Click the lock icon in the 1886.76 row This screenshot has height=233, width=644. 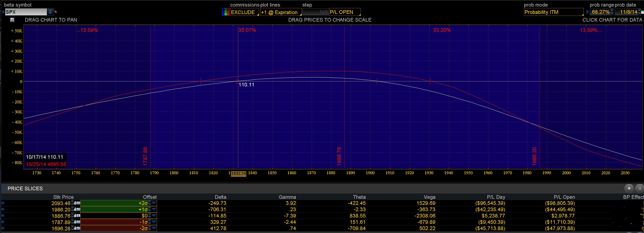pos(75,216)
